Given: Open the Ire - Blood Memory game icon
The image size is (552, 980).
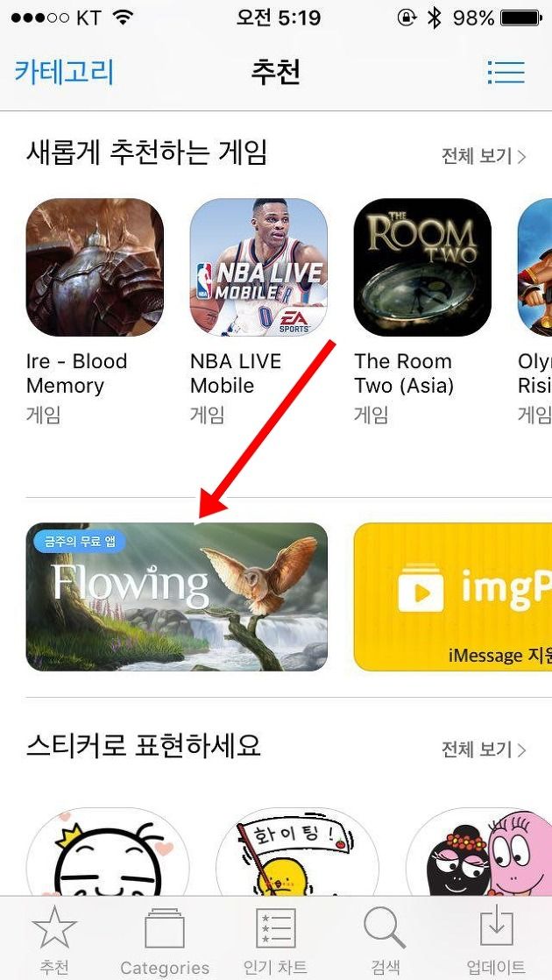Looking at the screenshot, I should [95, 267].
